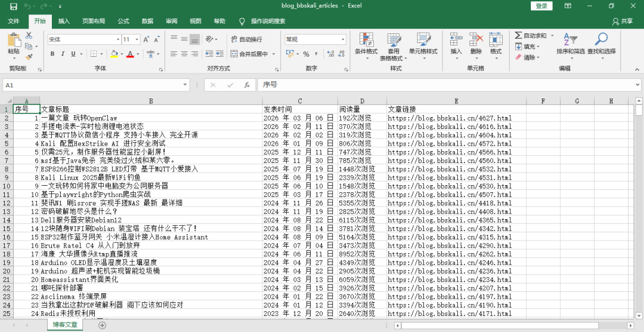Open 单元格样式 cell styles

point(423,45)
